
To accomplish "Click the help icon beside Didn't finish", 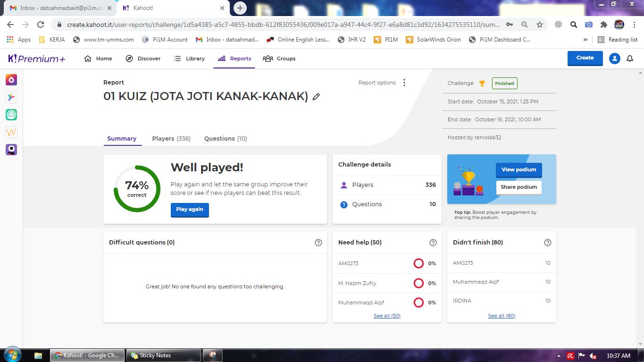I will tap(548, 243).
